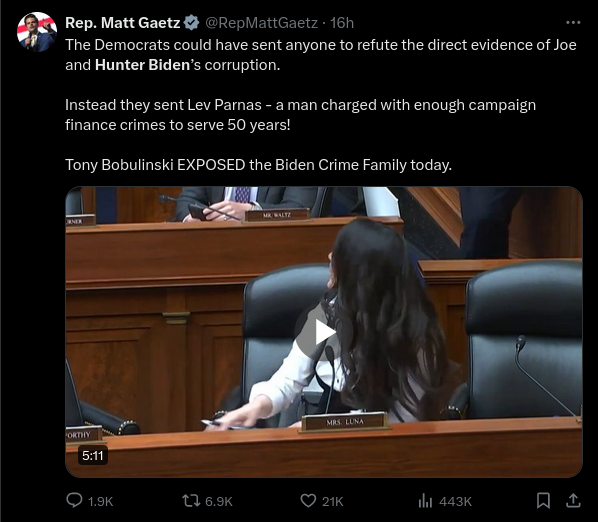Click the 16h timestamp
Screen dimensions: 598x522
pyautogui.click(x=342, y=23)
